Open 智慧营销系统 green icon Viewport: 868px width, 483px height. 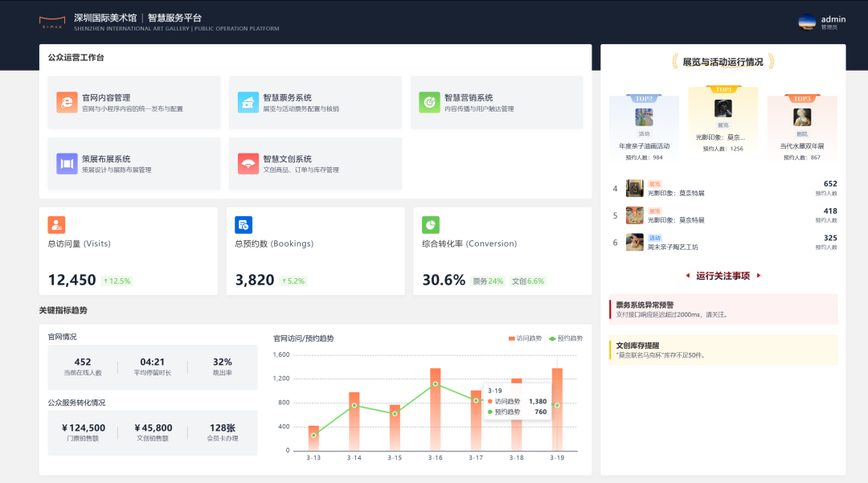pyautogui.click(x=429, y=102)
